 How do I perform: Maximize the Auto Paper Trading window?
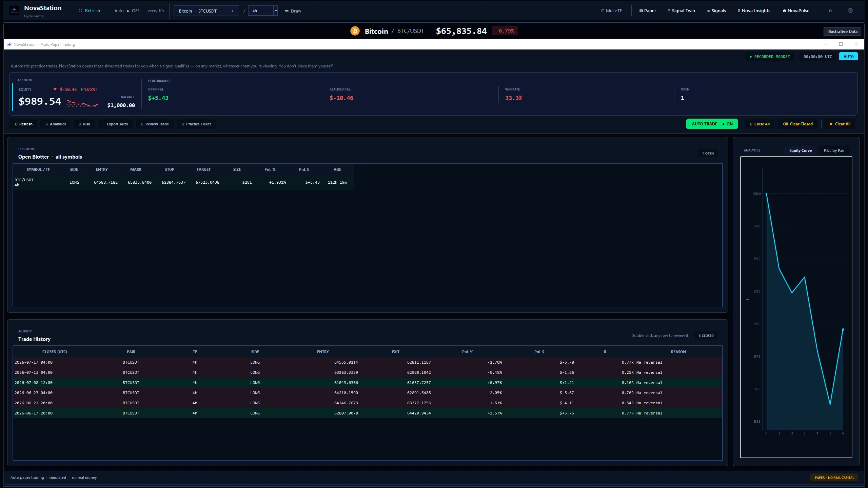(x=841, y=44)
